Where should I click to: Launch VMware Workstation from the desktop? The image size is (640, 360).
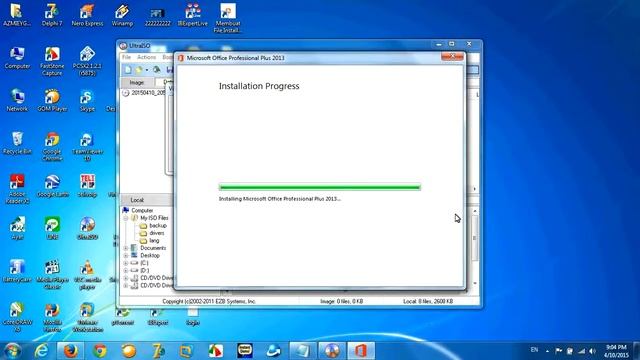point(87,317)
